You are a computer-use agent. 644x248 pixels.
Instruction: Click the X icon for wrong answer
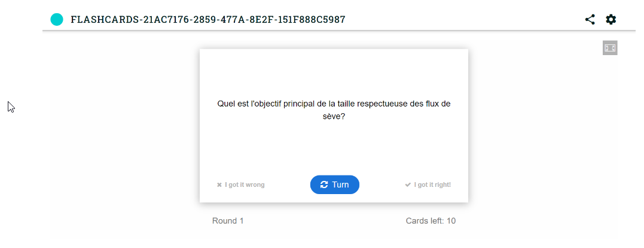pyautogui.click(x=219, y=185)
